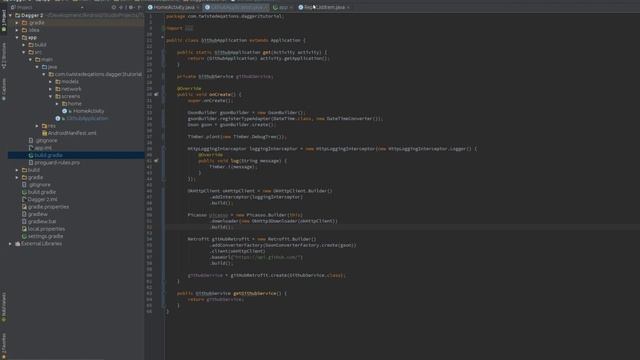This screenshot has width=640, height=360.
Task: Click the getGithubService method name
Action: [x=255, y=293]
